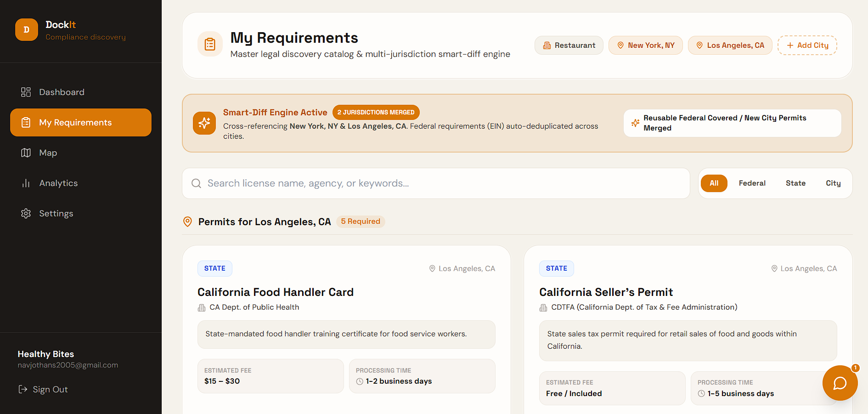Select My Requirements in sidebar
Viewport: 868px width, 414px height.
81,122
